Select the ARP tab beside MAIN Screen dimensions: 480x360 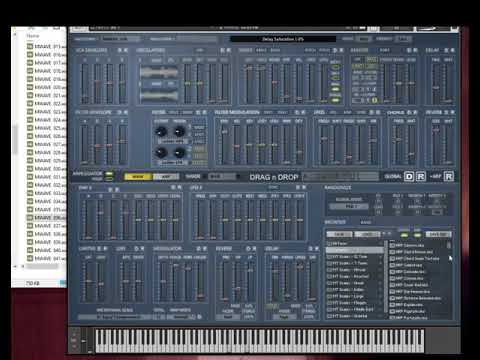pyautogui.click(x=166, y=177)
